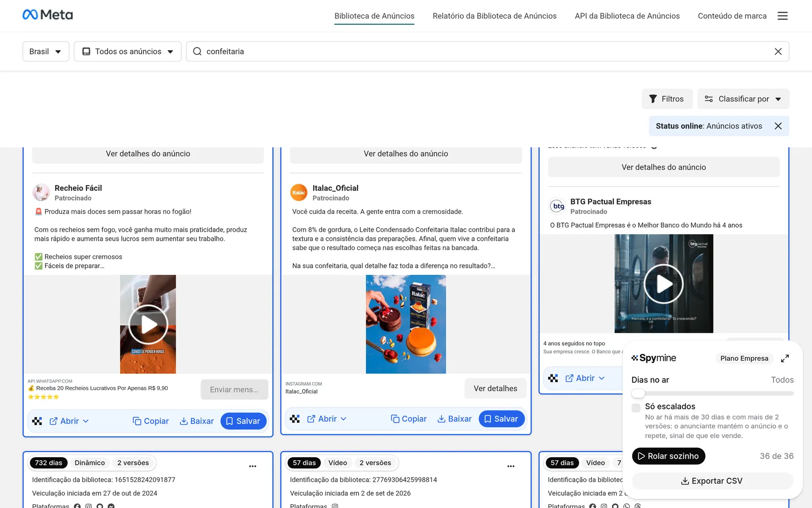Open Conteúdo de marca tab
812x508 pixels.
pyautogui.click(x=732, y=16)
